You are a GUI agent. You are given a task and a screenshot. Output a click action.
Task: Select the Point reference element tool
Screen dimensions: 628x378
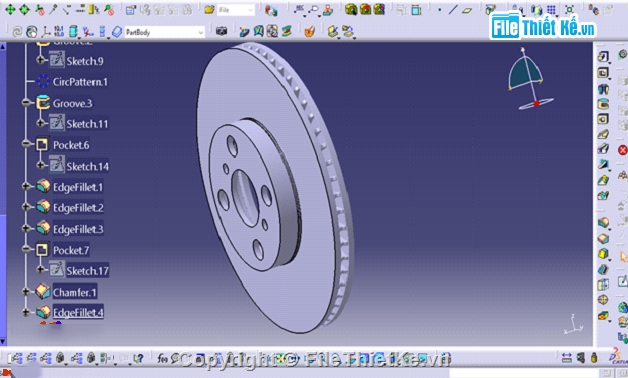(440, 10)
